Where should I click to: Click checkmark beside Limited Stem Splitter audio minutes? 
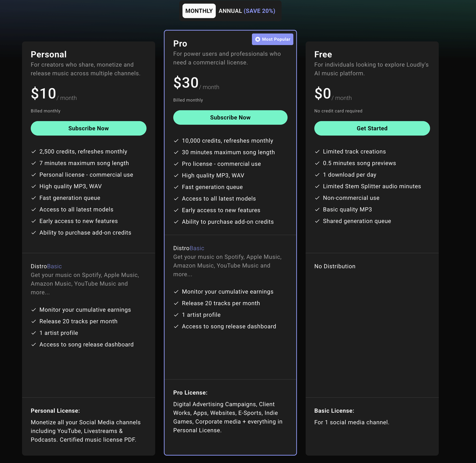coord(317,186)
